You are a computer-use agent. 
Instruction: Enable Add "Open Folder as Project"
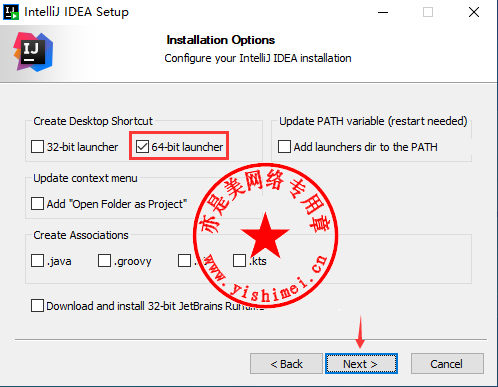37,204
